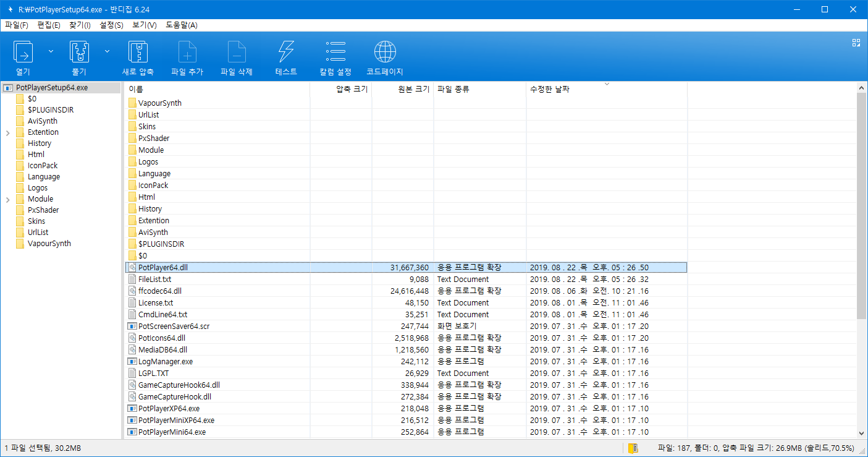Open the 도움말(A) menu

(x=182, y=25)
